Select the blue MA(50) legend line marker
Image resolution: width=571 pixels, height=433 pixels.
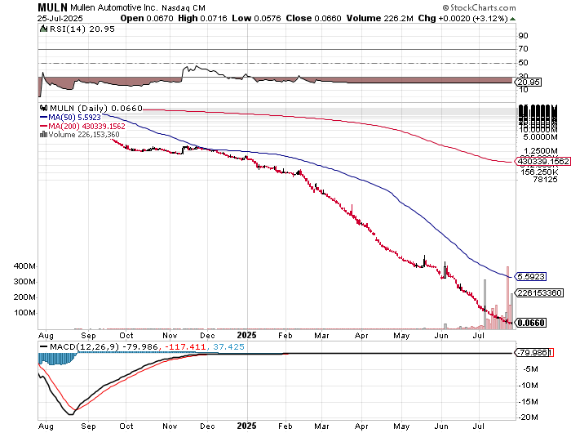44,117
